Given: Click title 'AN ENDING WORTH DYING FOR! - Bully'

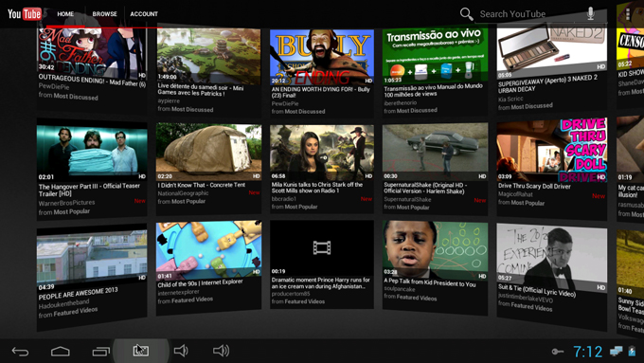Looking at the screenshot, I should (x=321, y=89).
